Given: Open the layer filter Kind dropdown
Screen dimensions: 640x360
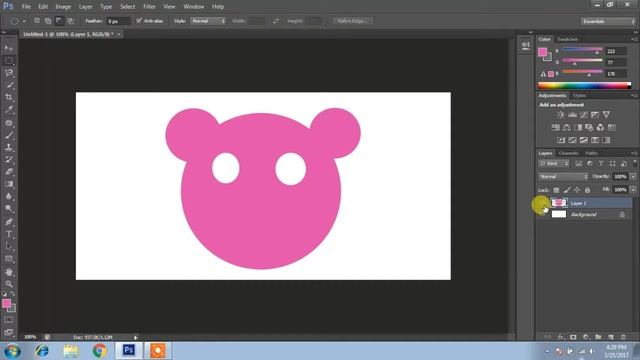Looking at the screenshot, I should (x=554, y=164).
